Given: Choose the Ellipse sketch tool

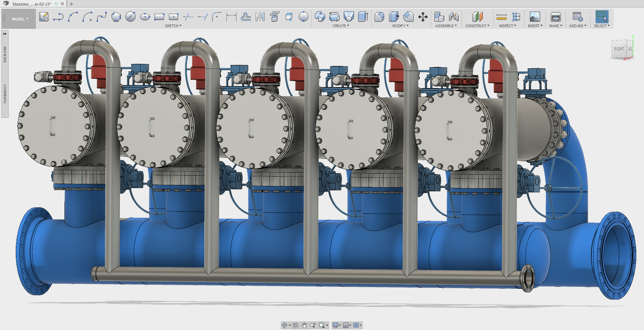Looking at the screenshot, I should tap(145, 17).
